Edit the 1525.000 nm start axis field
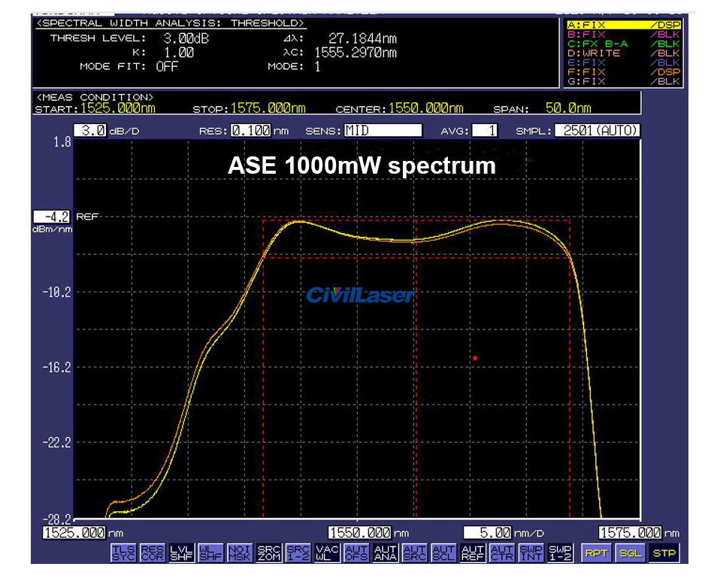This screenshot has width=711, height=588. tap(74, 532)
